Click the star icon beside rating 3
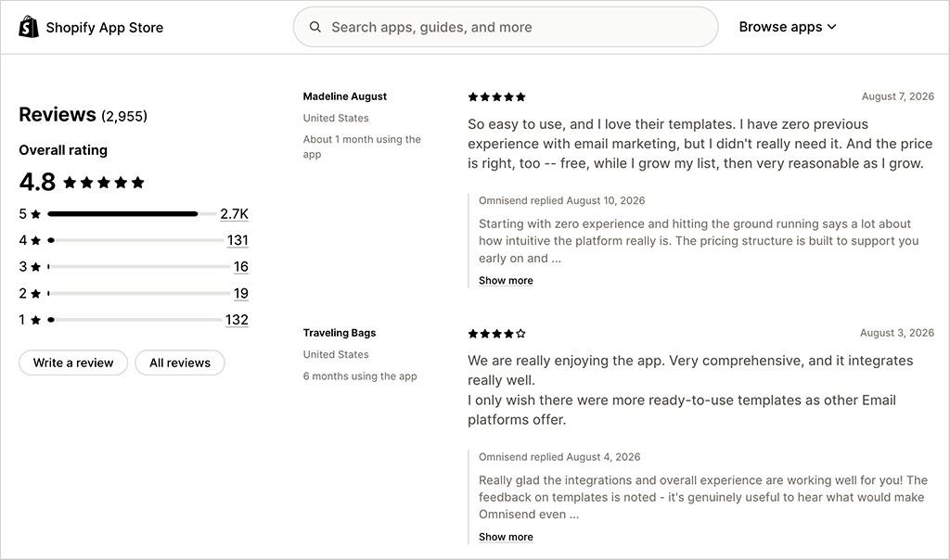This screenshot has height=560, width=950. click(36, 266)
